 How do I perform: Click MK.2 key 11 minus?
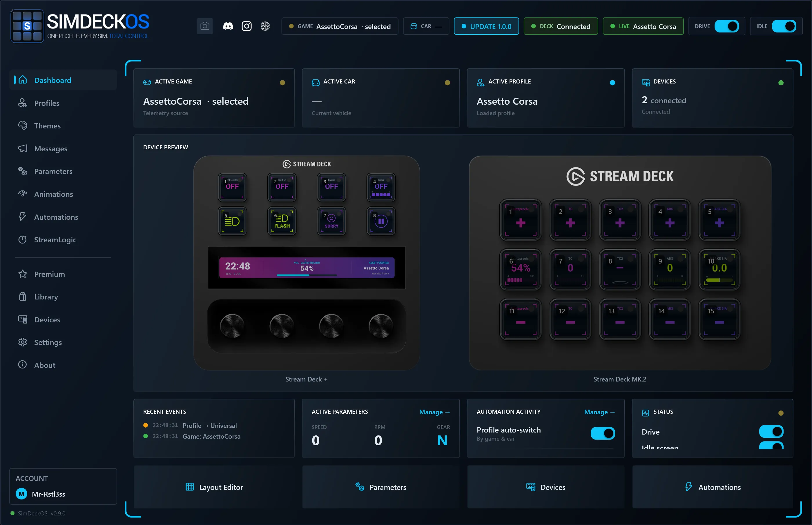pos(521,319)
